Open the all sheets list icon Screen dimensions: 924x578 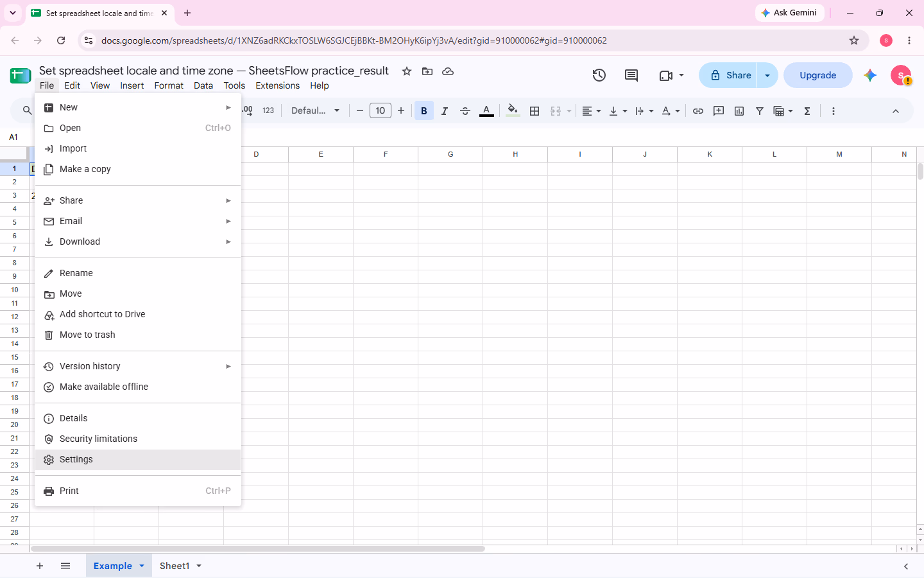pos(65,566)
